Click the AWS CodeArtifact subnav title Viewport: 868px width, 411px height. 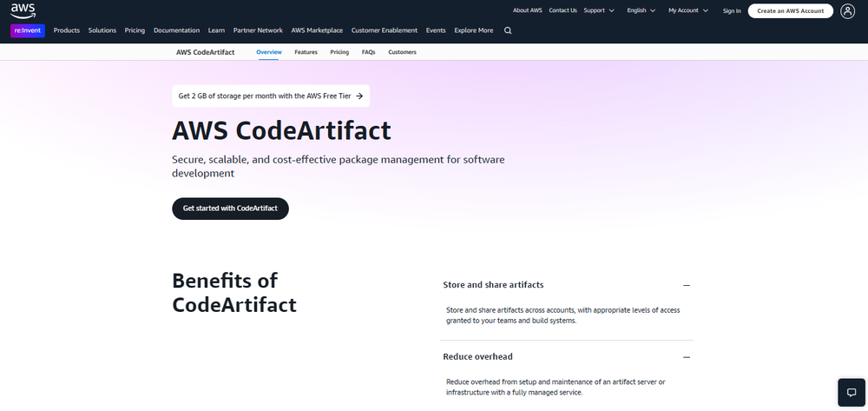pyautogui.click(x=206, y=52)
